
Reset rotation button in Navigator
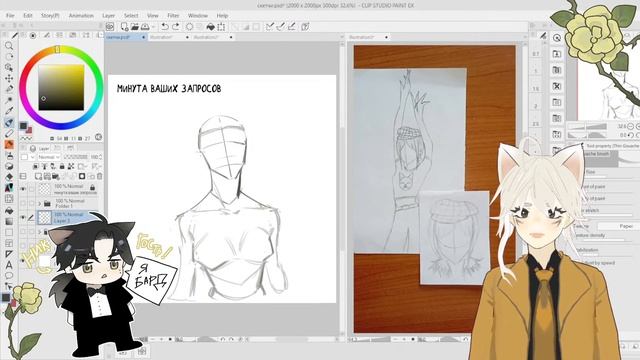click(630, 135)
